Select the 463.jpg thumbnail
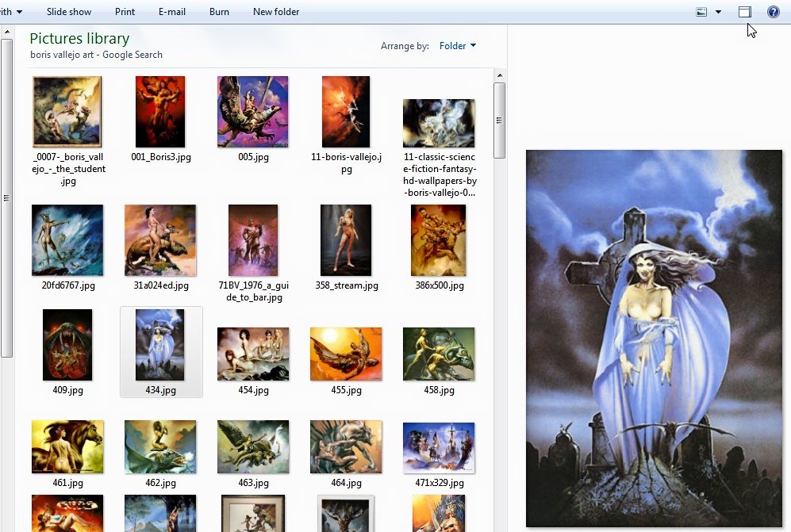The image size is (791, 532). point(253,447)
